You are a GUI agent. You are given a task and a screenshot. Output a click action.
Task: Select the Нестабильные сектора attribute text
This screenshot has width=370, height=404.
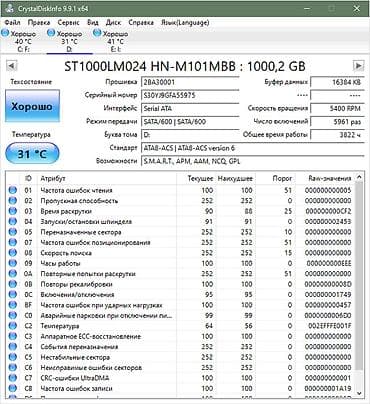click(x=75, y=357)
